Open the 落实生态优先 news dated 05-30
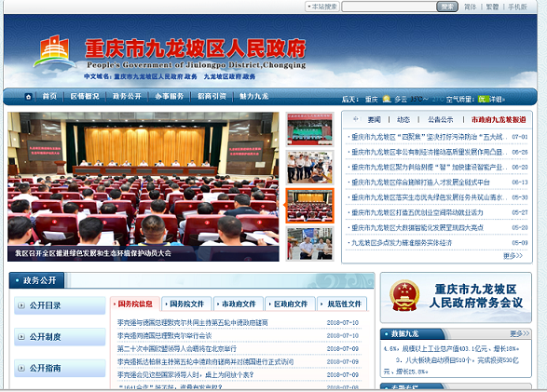The height and width of the screenshot is (392, 547). [x=429, y=197]
